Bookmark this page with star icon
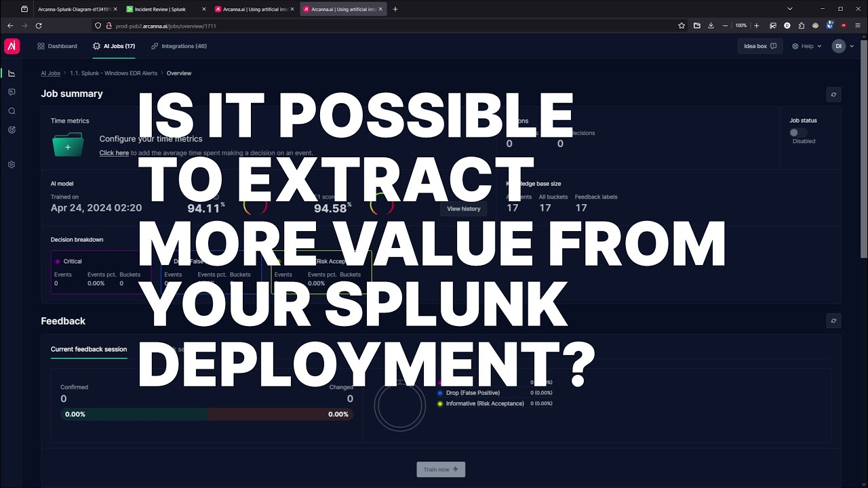This screenshot has width=868, height=488. pos(682,26)
